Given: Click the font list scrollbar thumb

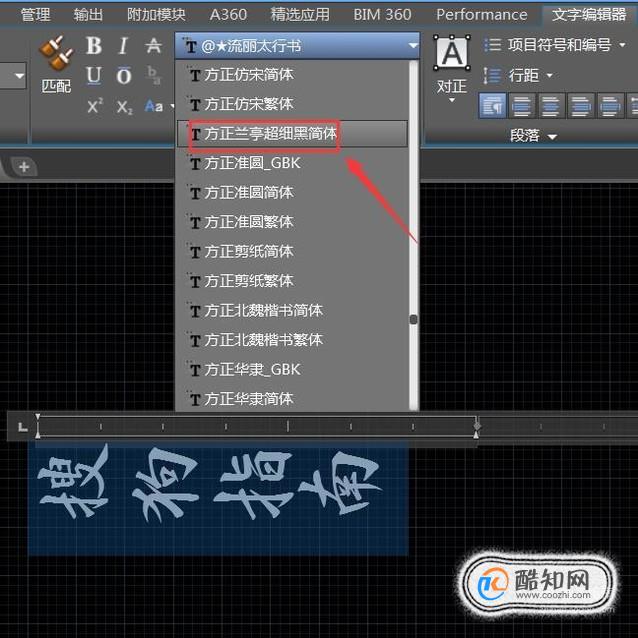Looking at the screenshot, I should [413, 319].
